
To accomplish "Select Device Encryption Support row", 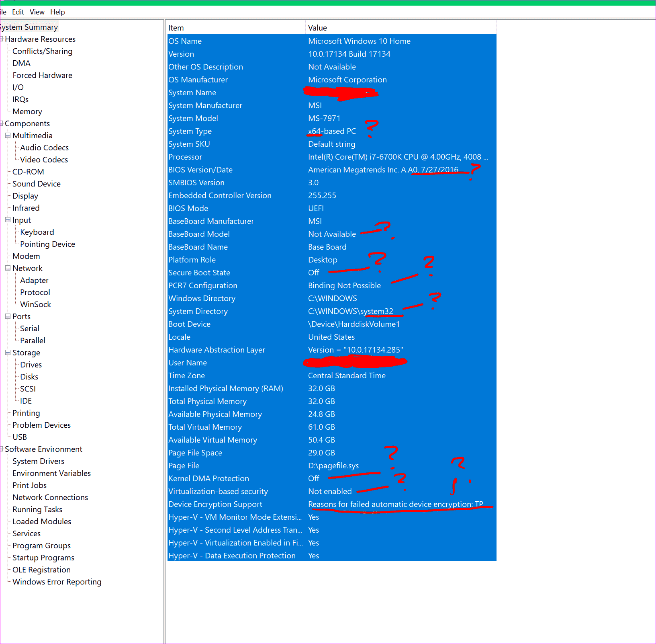I will click(332, 504).
